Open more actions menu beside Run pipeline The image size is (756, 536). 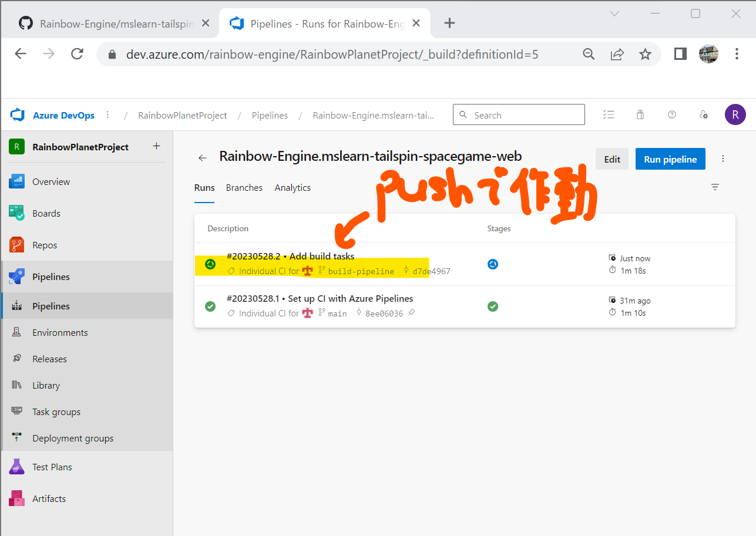[x=723, y=159]
